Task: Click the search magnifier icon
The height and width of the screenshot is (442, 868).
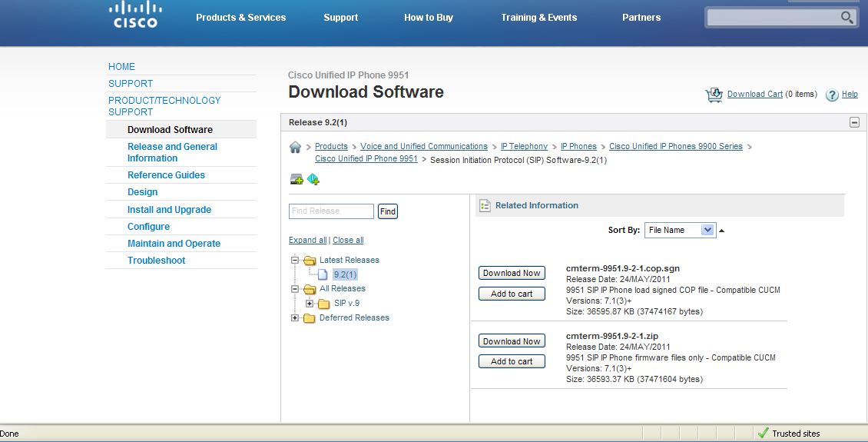Action: pyautogui.click(x=847, y=17)
